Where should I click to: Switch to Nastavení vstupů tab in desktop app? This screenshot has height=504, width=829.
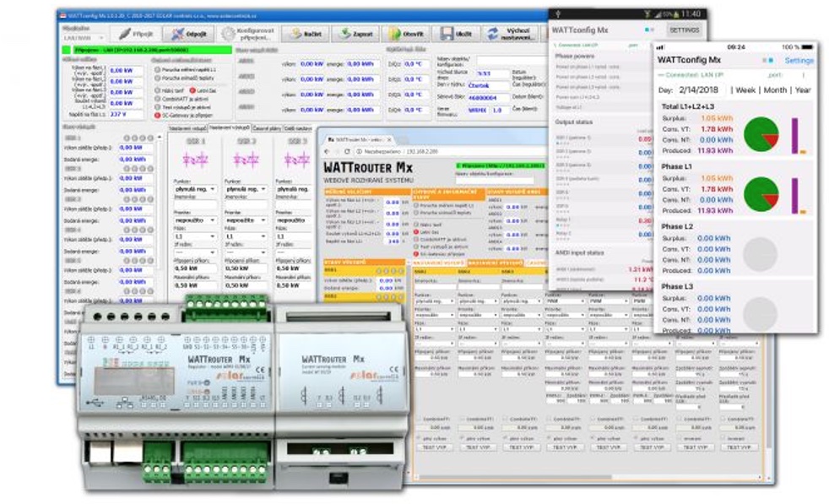(x=187, y=128)
